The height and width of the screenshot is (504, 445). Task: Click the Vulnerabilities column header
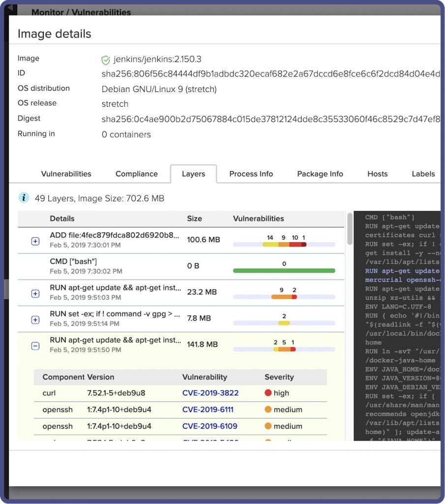(x=259, y=219)
